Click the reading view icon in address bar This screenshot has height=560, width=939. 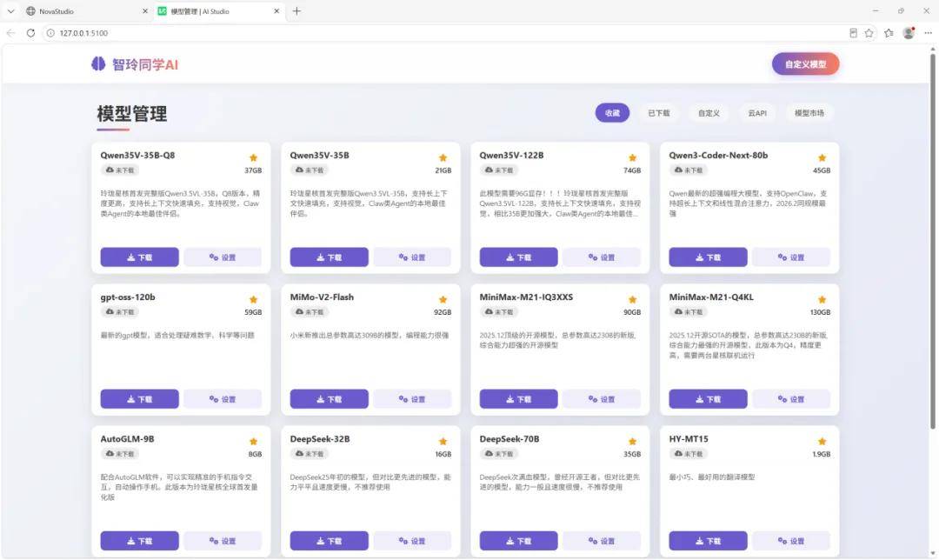click(x=854, y=33)
